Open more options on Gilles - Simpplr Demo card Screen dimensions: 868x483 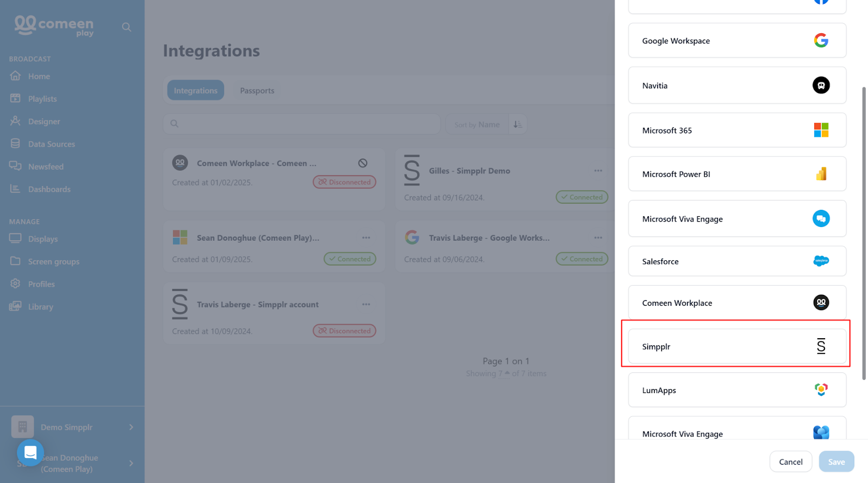coord(598,171)
